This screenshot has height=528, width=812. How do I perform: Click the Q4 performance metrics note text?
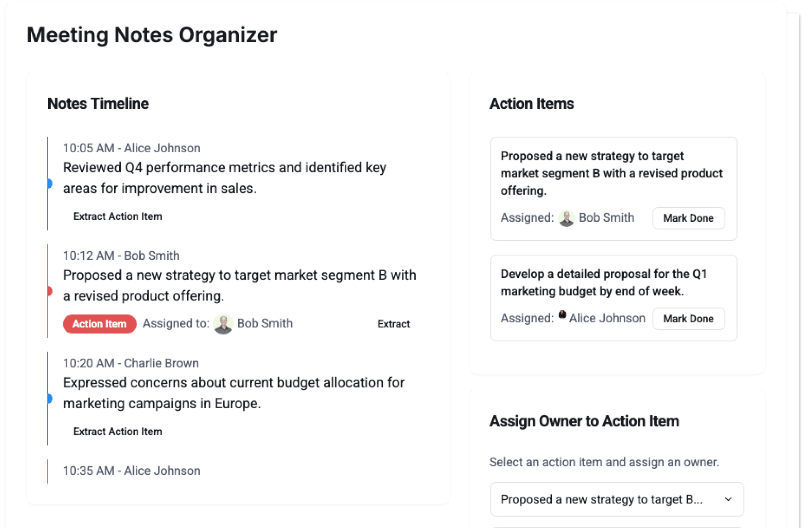click(224, 178)
